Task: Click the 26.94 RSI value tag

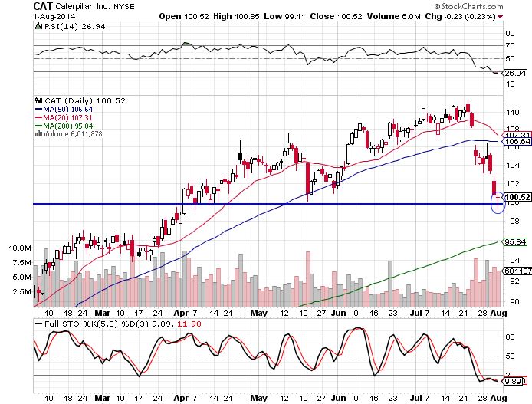Action: point(515,73)
